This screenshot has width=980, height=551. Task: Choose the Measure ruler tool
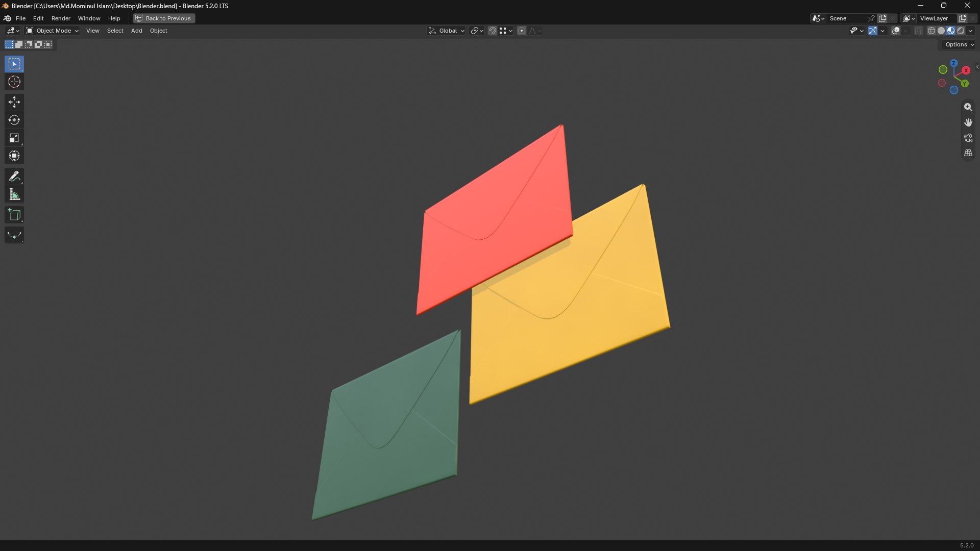(14, 194)
